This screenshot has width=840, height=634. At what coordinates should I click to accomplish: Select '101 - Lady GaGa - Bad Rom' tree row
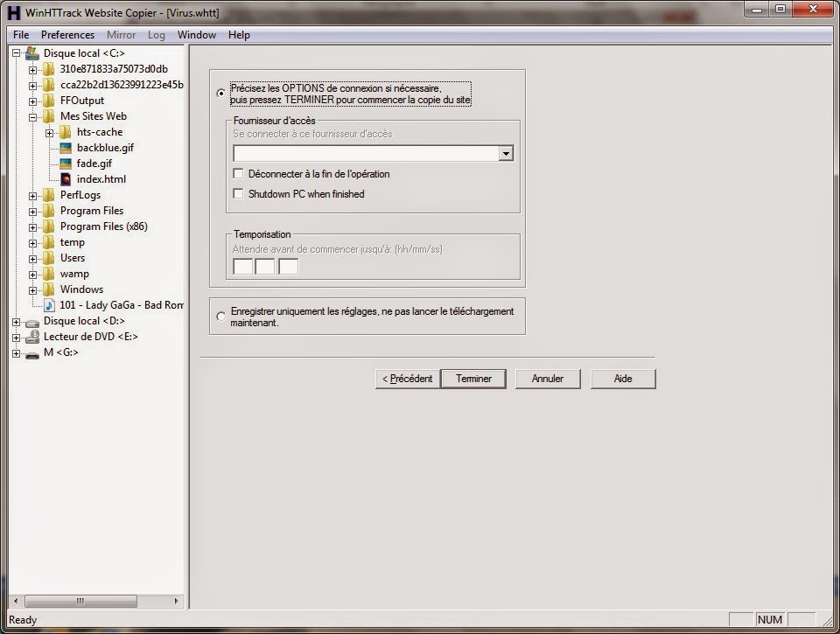click(121, 305)
